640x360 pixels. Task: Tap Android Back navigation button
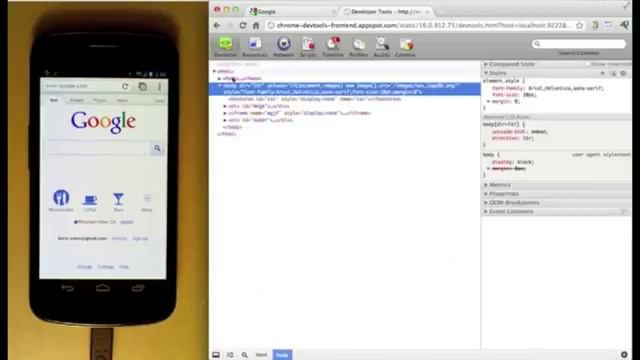68,288
